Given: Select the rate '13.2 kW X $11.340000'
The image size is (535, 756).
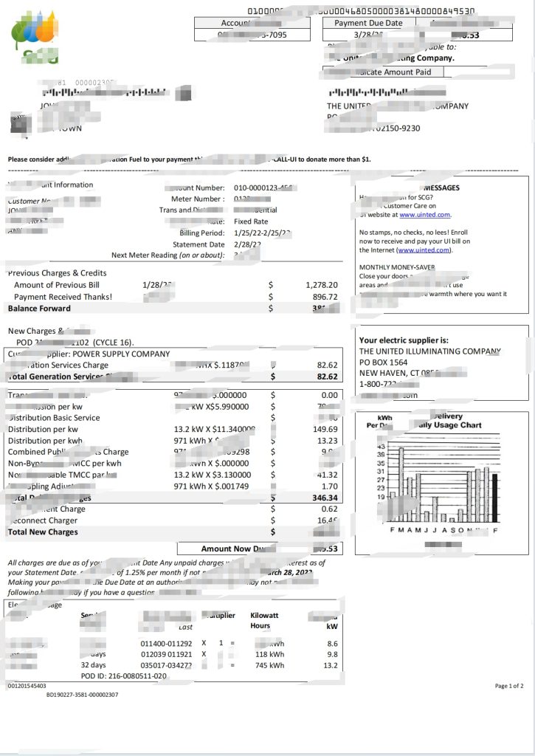Looking at the screenshot, I should [x=215, y=429].
